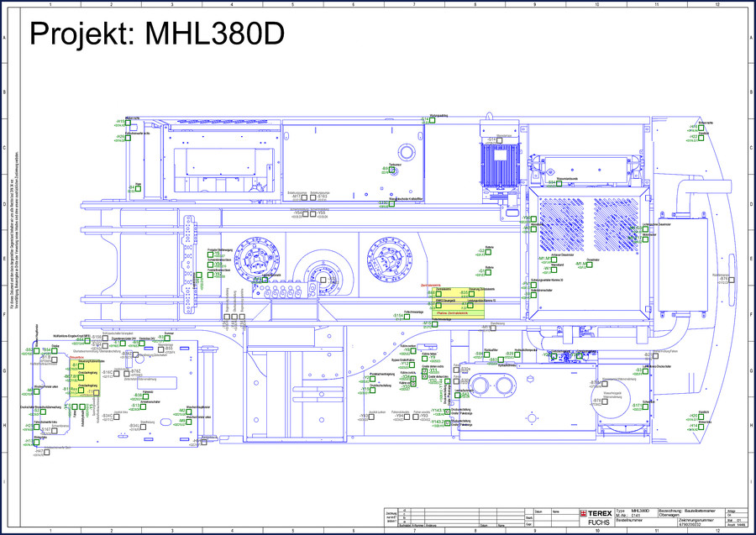
Task: Click the -Y12 valve marker
Action: [412, 365]
